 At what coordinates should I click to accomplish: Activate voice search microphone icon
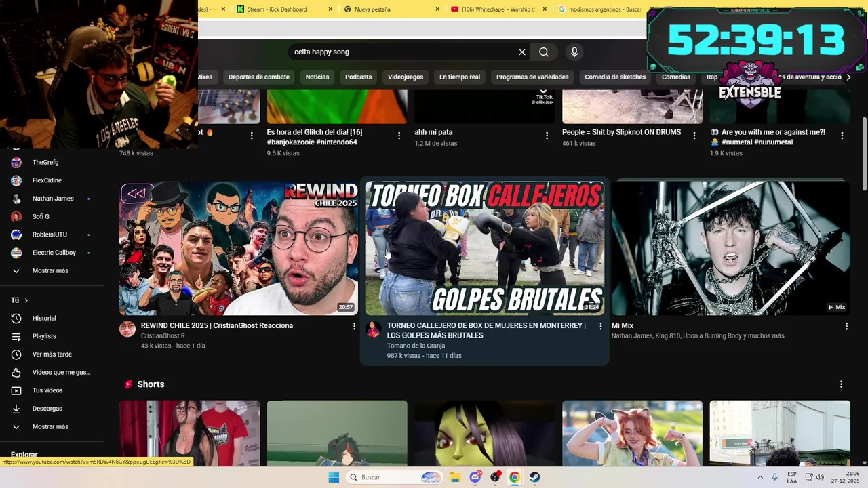tap(574, 52)
